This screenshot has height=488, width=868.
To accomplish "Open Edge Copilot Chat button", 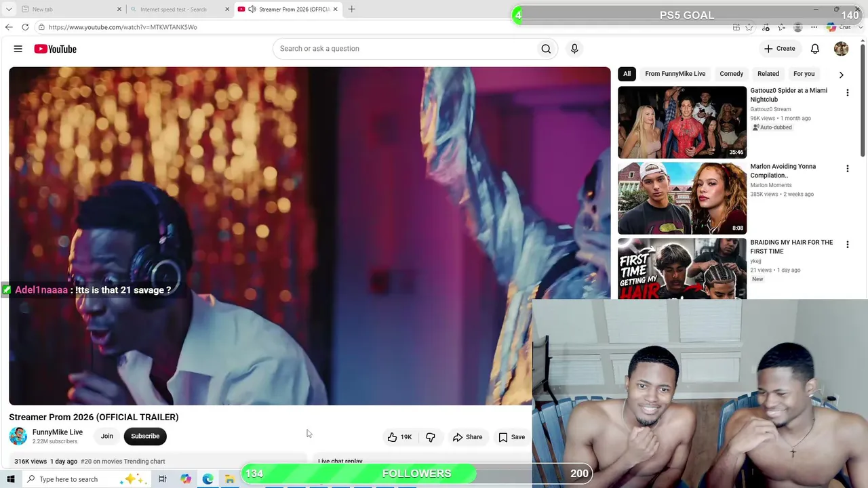I will coord(839,27).
